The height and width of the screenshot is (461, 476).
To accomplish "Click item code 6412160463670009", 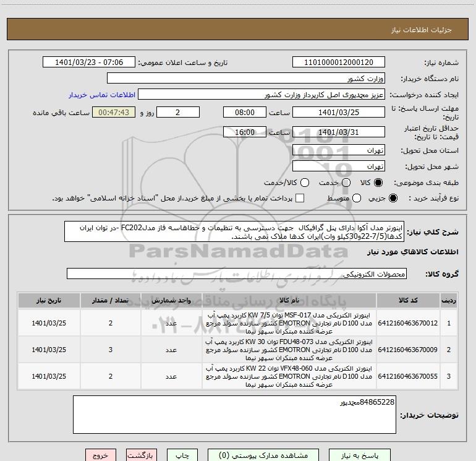I will tap(408, 350).
